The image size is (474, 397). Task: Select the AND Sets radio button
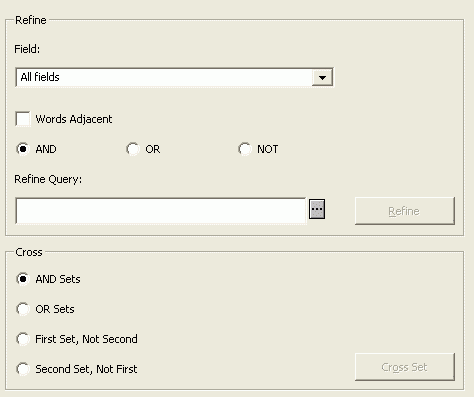coord(23,279)
